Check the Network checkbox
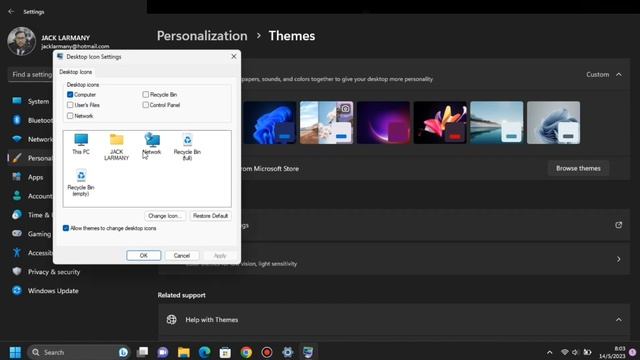The image size is (640, 360). coord(70,116)
